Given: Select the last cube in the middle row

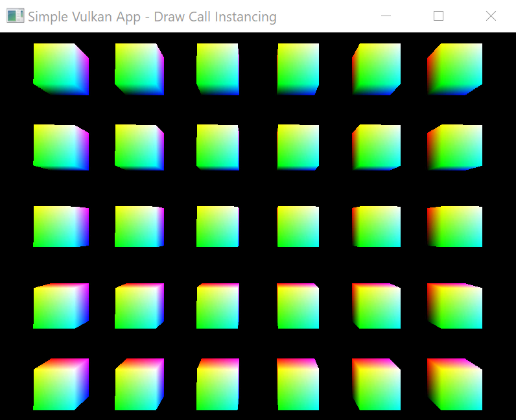Looking at the screenshot, I should coord(455,227).
